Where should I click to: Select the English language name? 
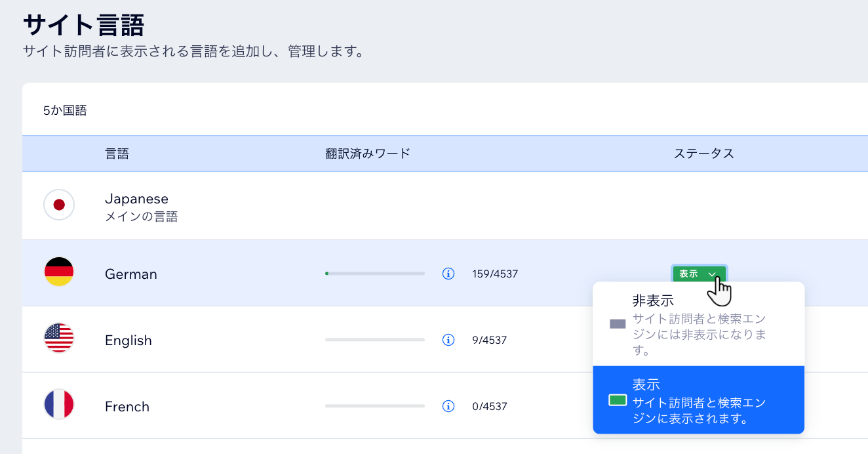point(128,340)
